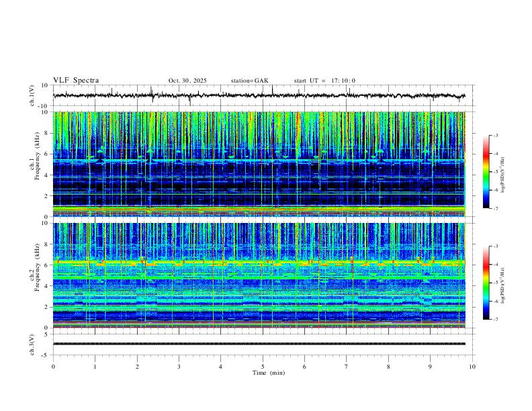Click the "-5" tick on ch.3(V) axis

[45, 355]
